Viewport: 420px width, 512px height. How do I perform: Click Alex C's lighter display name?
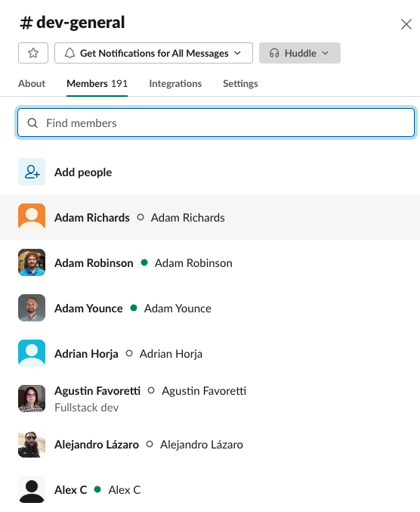click(125, 490)
